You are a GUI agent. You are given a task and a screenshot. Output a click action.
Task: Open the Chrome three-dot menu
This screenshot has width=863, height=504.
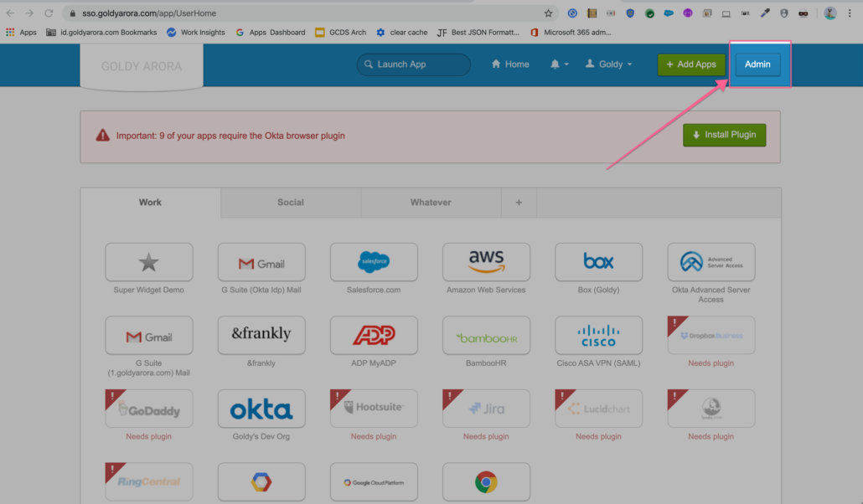point(850,13)
